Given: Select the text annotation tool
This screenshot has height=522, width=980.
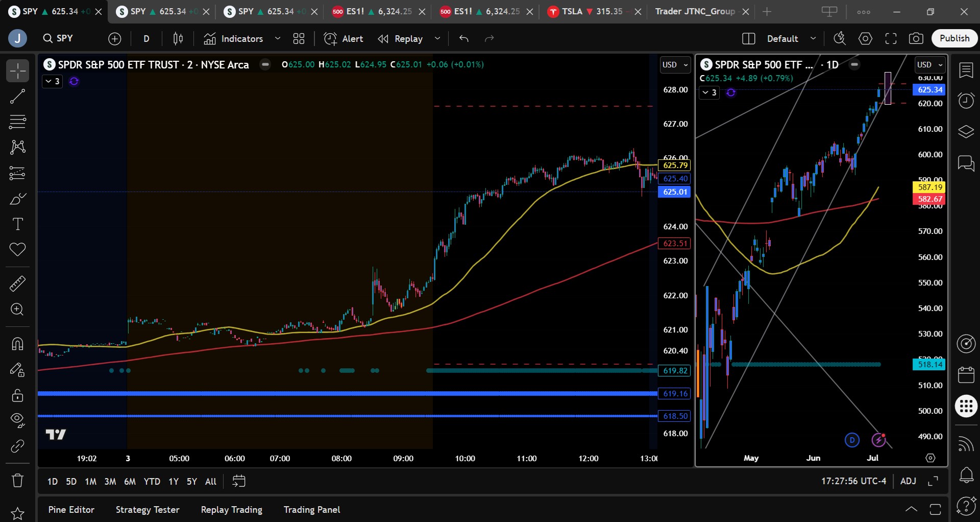Looking at the screenshot, I should tap(17, 224).
